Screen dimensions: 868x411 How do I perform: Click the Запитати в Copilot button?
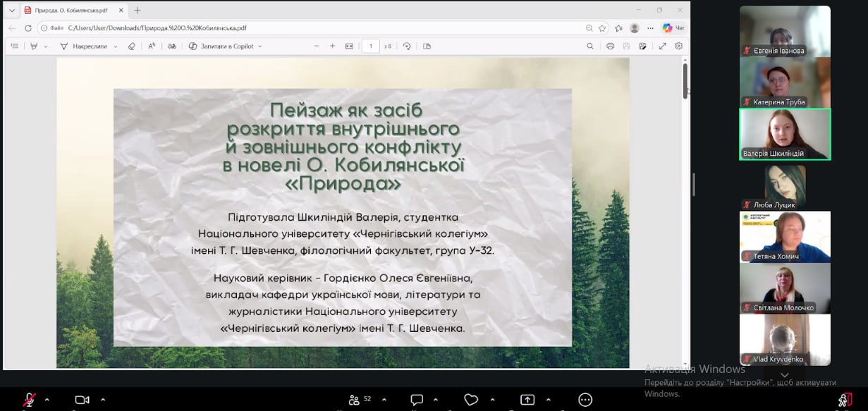(226, 46)
